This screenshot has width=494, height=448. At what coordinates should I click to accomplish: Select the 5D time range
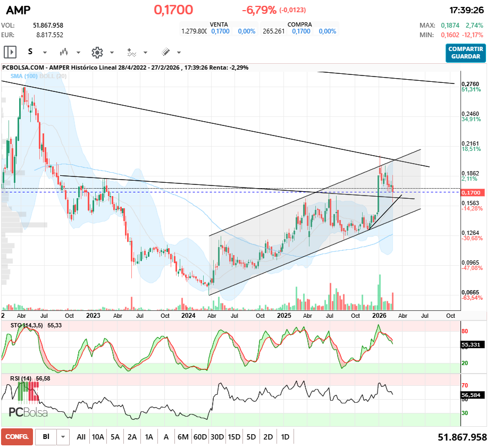coord(251,437)
